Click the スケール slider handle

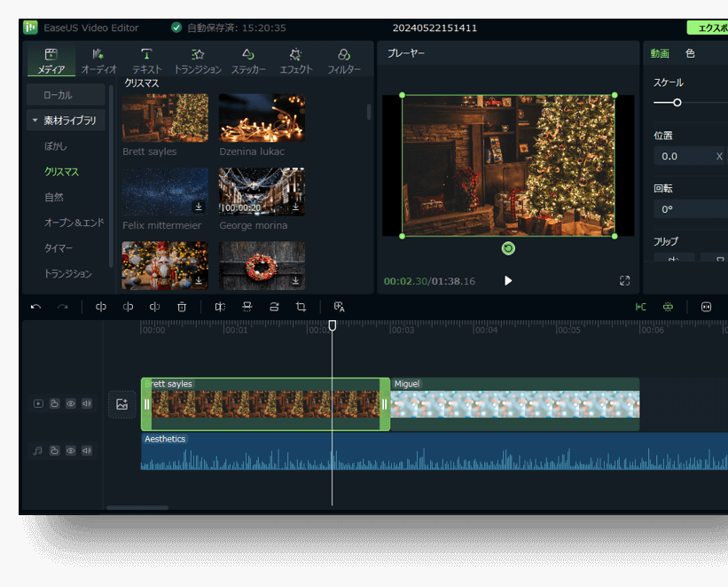click(x=677, y=103)
